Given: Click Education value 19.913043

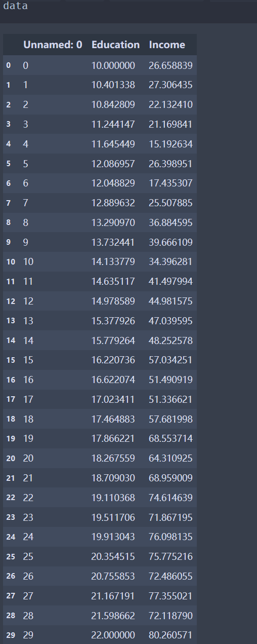Looking at the screenshot, I should tap(113, 537).
